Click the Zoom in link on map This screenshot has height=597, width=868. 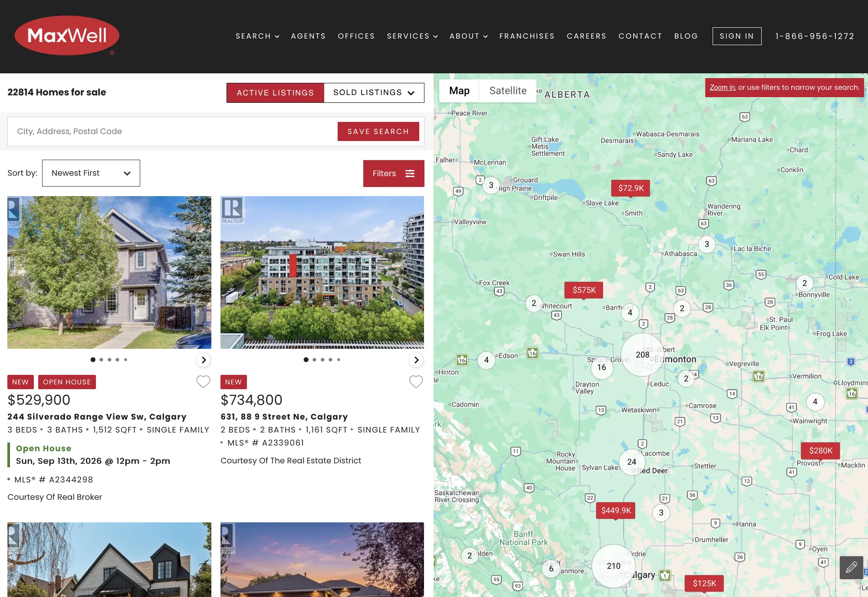722,87
